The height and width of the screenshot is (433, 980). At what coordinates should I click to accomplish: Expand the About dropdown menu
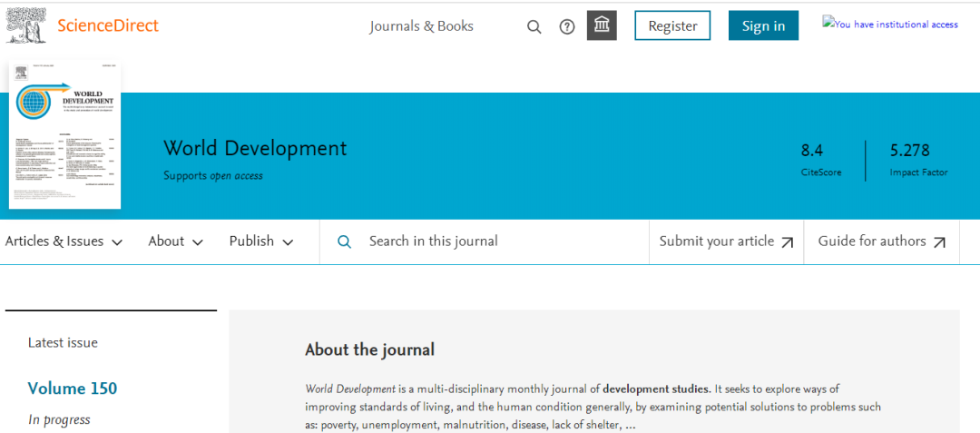[175, 241]
